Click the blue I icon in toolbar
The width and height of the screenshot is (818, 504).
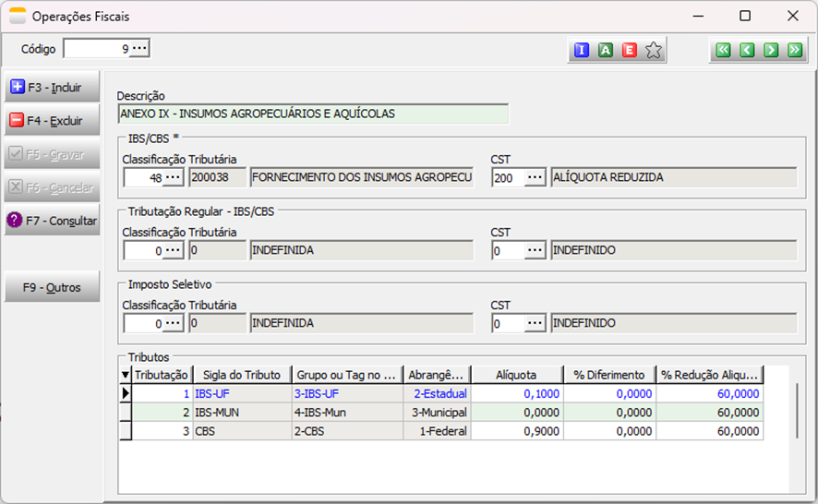(x=582, y=50)
